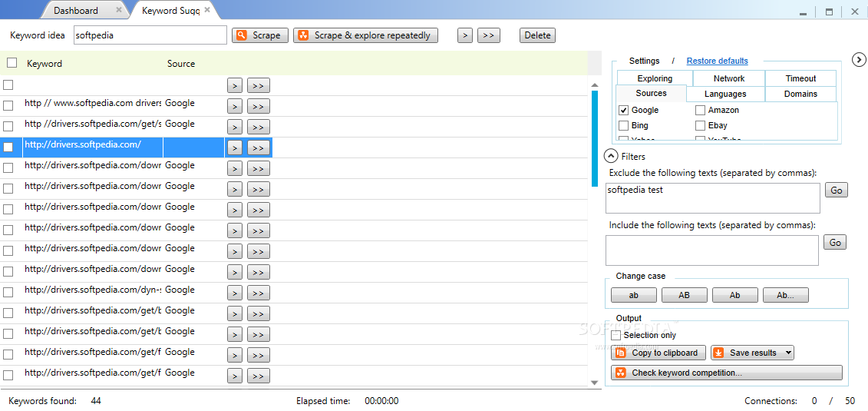The image size is (868, 411).
Task: Select keyword http://drivers.softpedia.com/dyn-s
Action: 93,290
